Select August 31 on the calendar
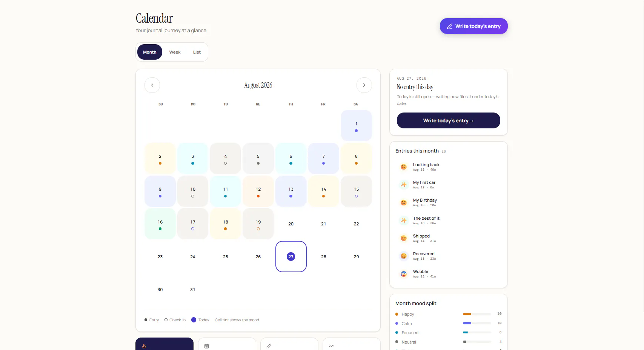The width and height of the screenshot is (644, 350). (x=193, y=289)
